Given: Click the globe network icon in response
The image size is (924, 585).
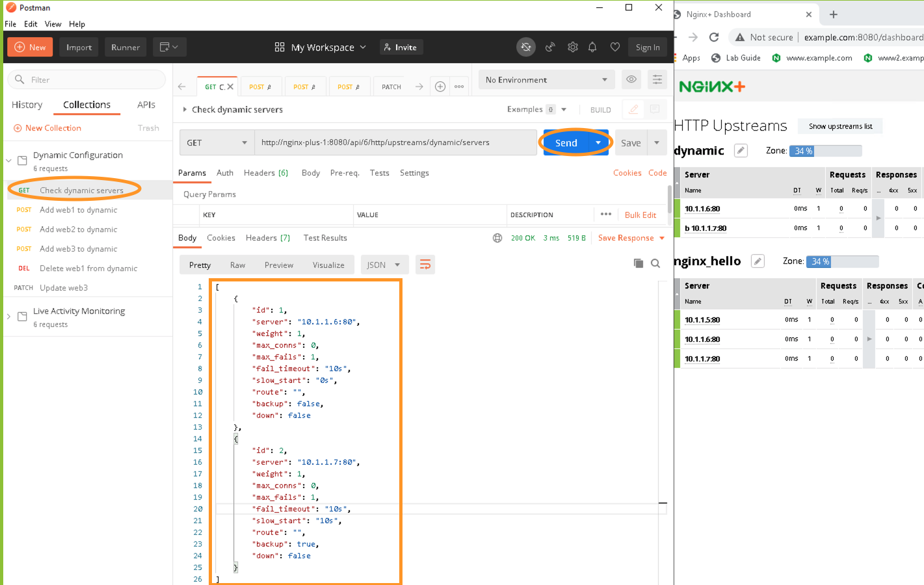Looking at the screenshot, I should (x=497, y=238).
